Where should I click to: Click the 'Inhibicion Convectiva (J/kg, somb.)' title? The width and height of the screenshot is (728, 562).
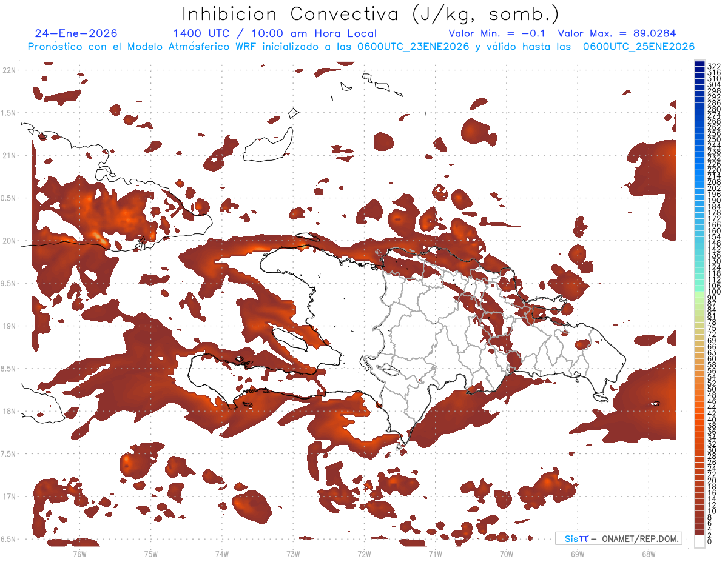pyautogui.click(x=371, y=15)
